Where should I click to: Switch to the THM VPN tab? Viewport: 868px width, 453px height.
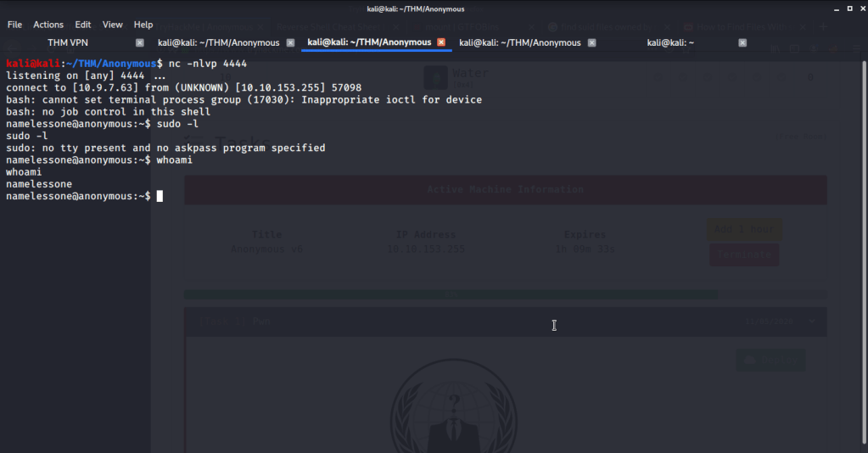tap(68, 42)
